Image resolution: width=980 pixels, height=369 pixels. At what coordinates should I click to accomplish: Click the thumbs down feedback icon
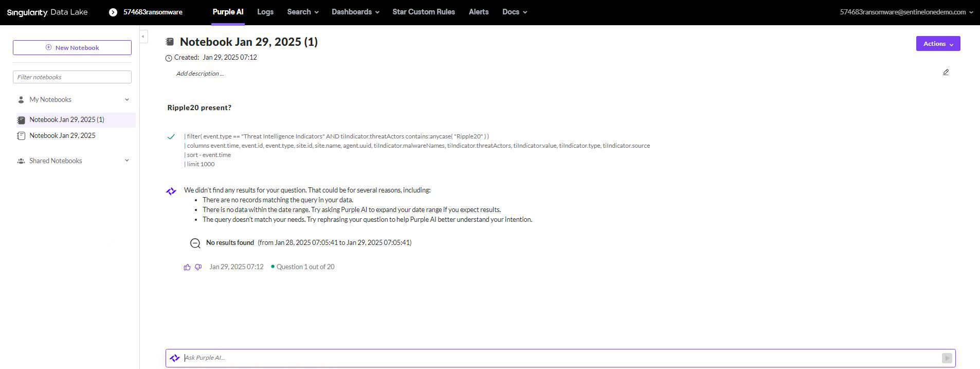198,267
